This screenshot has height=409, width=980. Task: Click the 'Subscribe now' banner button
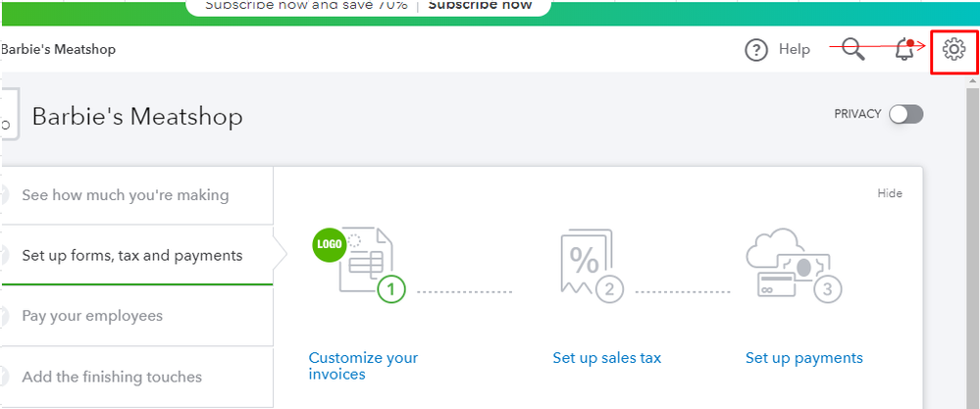[x=480, y=6]
